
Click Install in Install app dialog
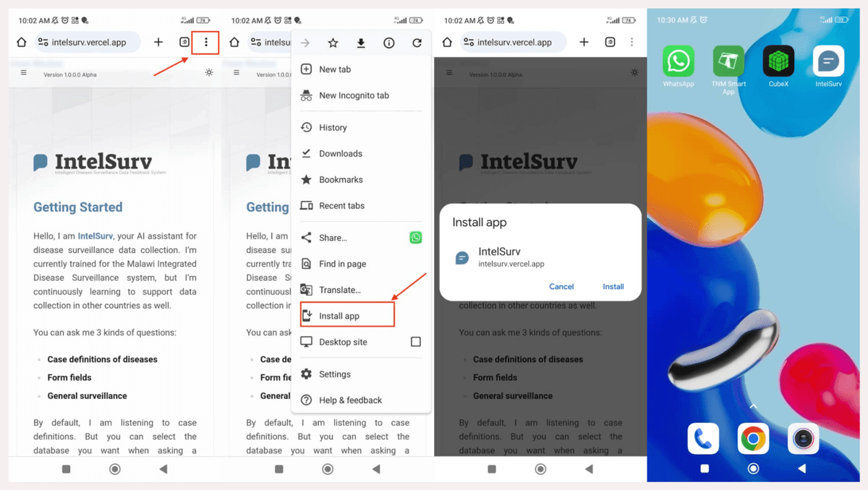(613, 286)
